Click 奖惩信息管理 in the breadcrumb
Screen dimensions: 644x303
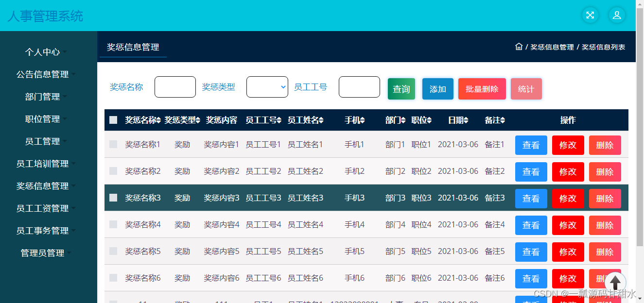pos(552,47)
